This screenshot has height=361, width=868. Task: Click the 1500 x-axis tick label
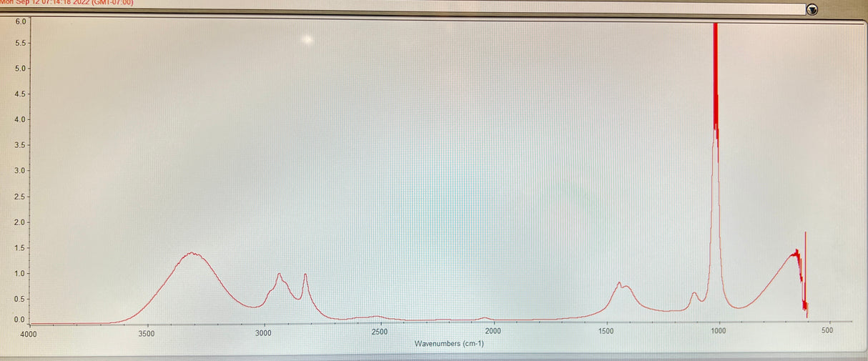click(606, 332)
